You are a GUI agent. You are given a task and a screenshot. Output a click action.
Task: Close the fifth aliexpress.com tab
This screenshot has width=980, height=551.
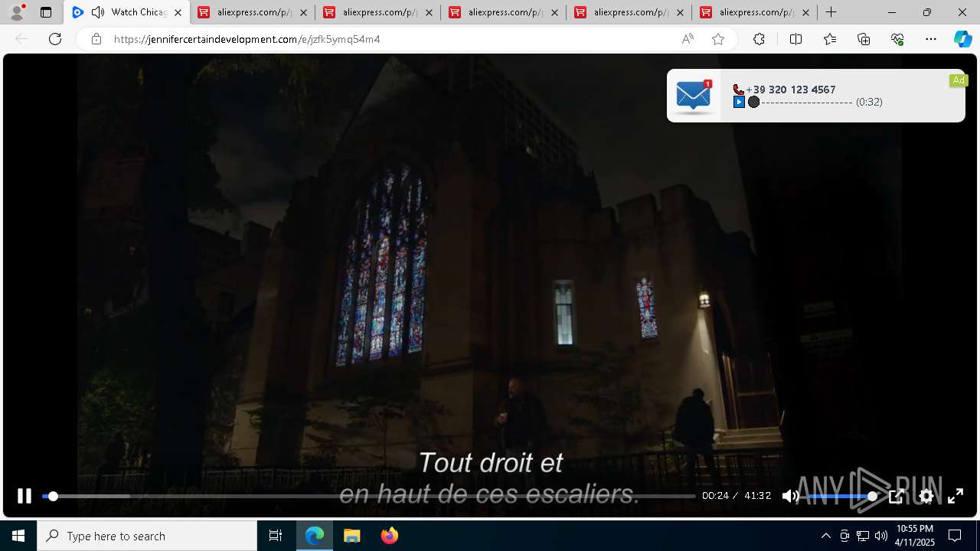(x=805, y=12)
